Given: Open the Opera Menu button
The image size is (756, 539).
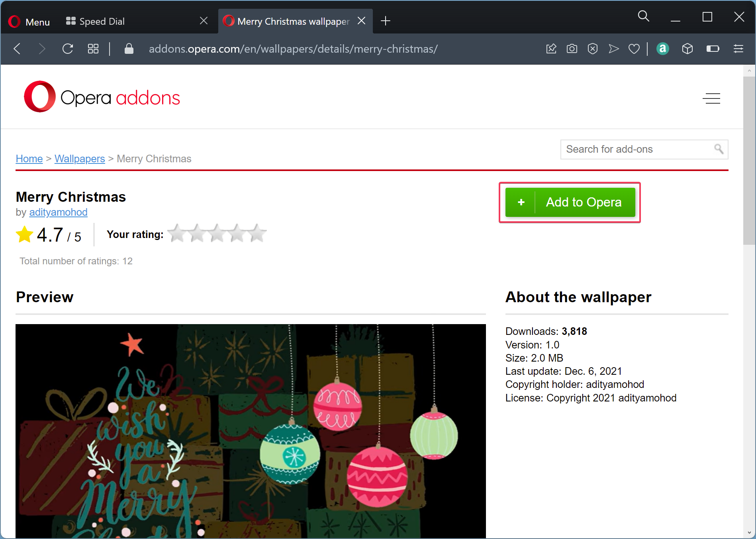Looking at the screenshot, I should pyautogui.click(x=29, y=22).
